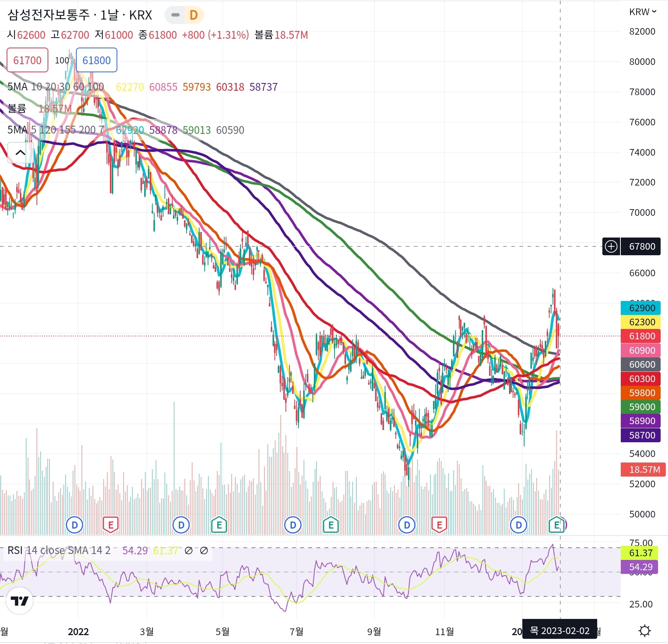This screenshot has height=644, width=668.
Task: Open the green earnings E marker at 2023-02-02
Action: 557,525
